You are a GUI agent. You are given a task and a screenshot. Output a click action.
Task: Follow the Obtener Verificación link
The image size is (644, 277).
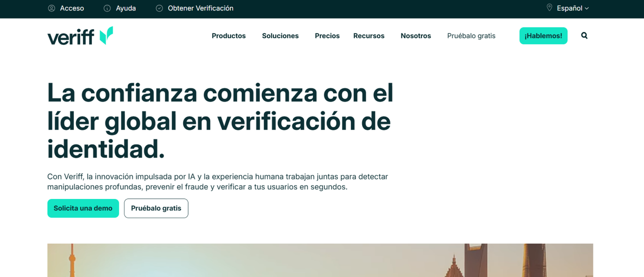coord(200,8)
